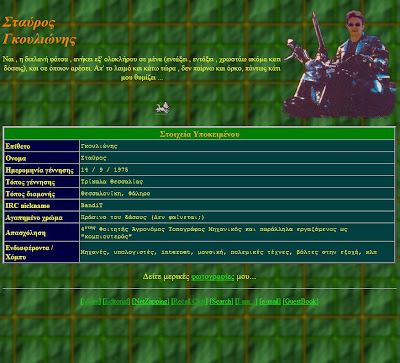Image resolution: width=400 pixels, height=363 pixels.
Task: Click the Μηχανές, υπολογιστές hobbies text
Action: point(229,252)
